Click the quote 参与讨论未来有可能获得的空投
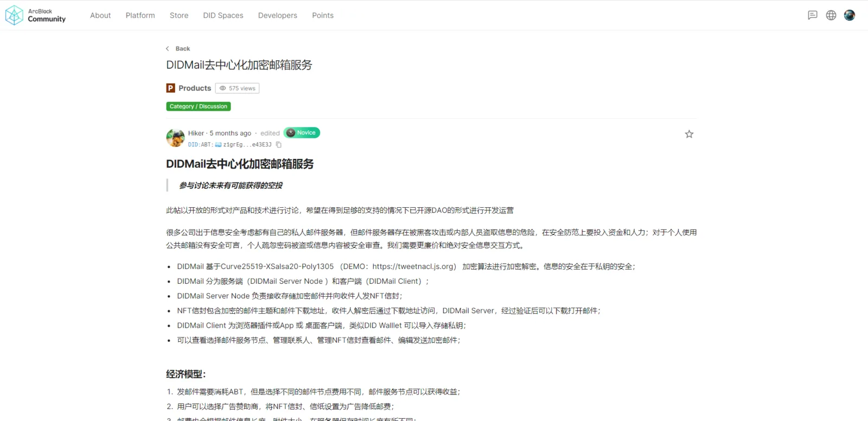This screenshot has width=868, height=421. 231,186
